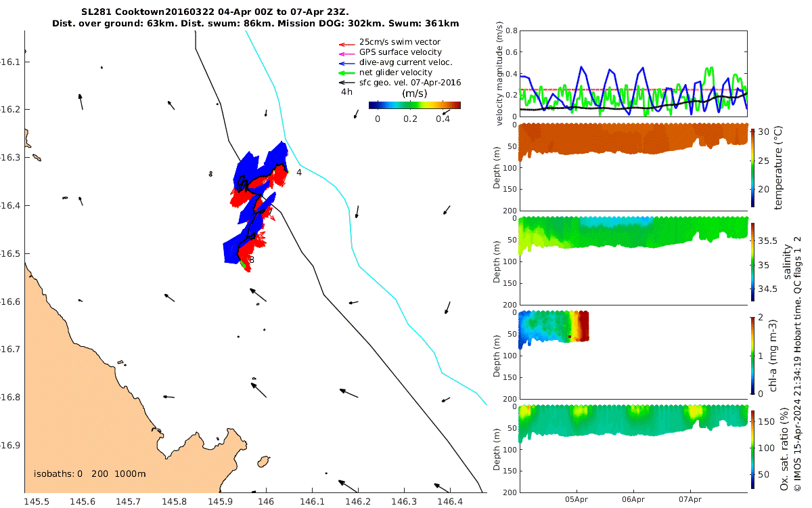Click the '4h' label under the legend
This screenshot has height=508, width=812.
tap(346, 91)
